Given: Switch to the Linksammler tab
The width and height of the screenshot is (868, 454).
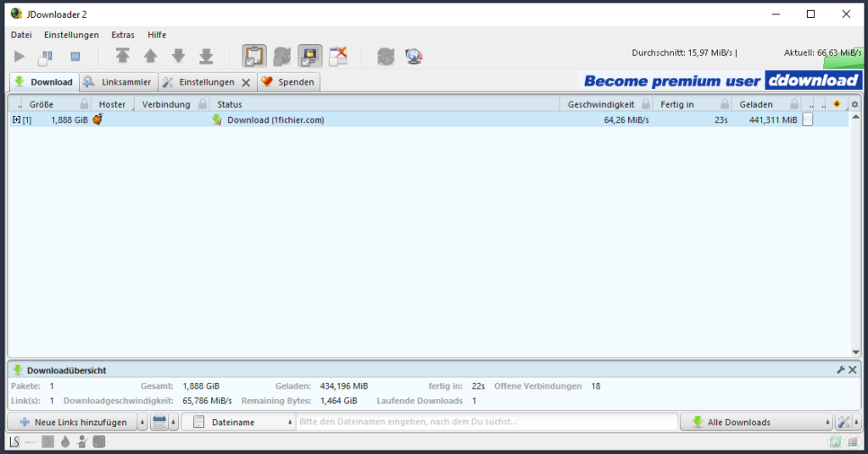Looking at the screenshot, I should point(119,82).
